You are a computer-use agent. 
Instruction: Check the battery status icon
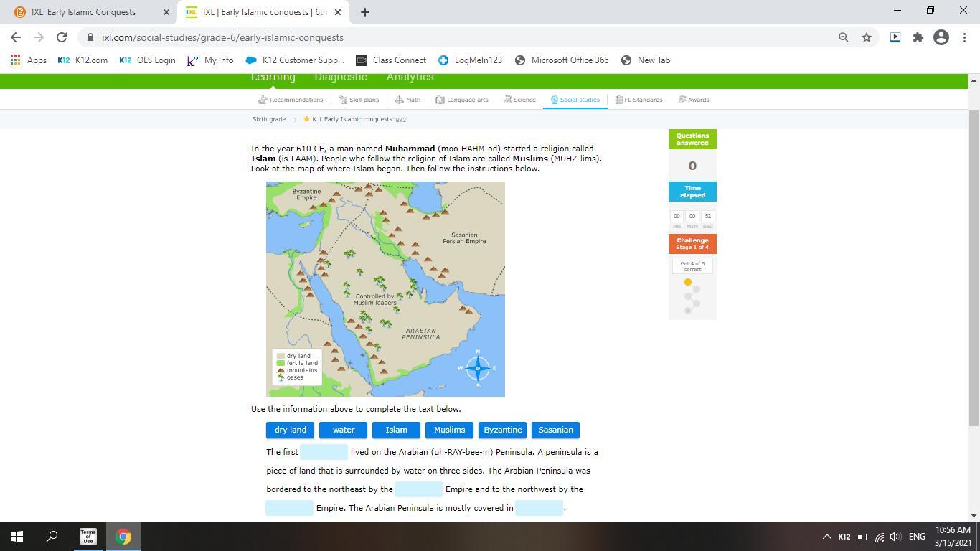[862, 537]
